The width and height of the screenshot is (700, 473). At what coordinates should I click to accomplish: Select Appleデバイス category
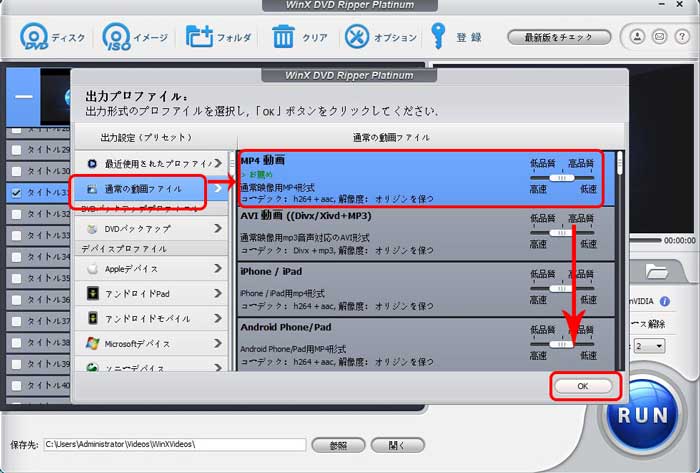point(151,269)
